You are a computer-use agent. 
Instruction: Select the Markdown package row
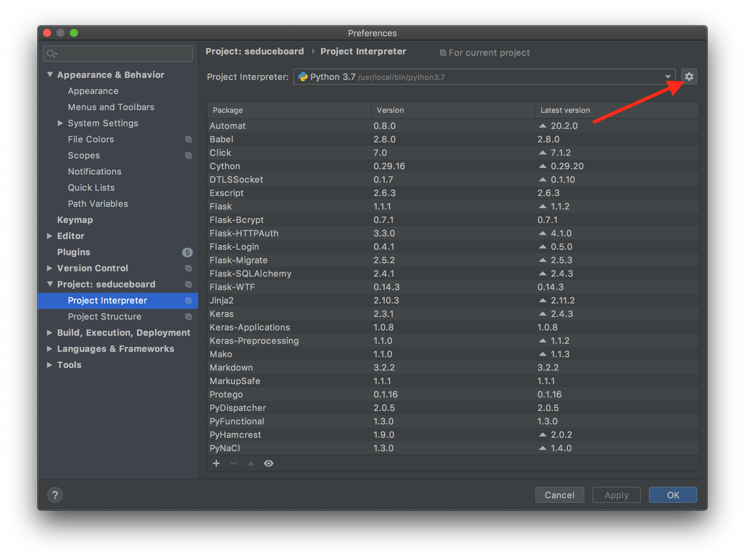(x=453, y=368)
